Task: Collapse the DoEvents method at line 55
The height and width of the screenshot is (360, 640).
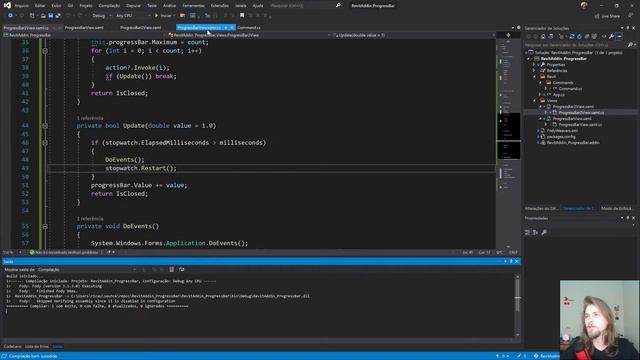Action: pyautogui.click(x=45, y=226)
